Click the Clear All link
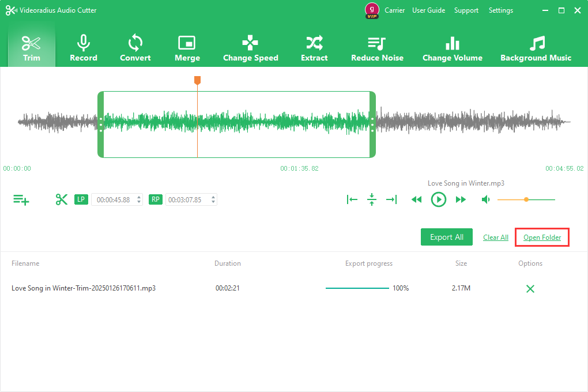Image resolution: width=588 pixels, height=392 pixels. 496,238
